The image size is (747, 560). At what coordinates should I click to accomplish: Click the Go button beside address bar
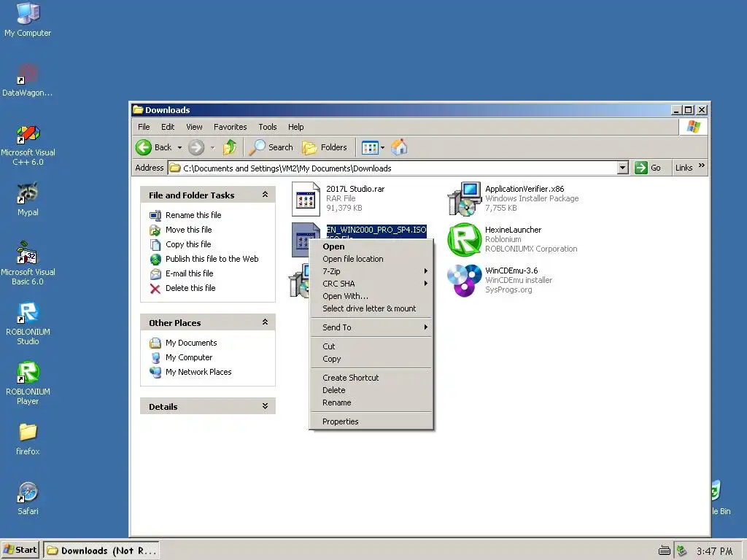click(648, 168)
